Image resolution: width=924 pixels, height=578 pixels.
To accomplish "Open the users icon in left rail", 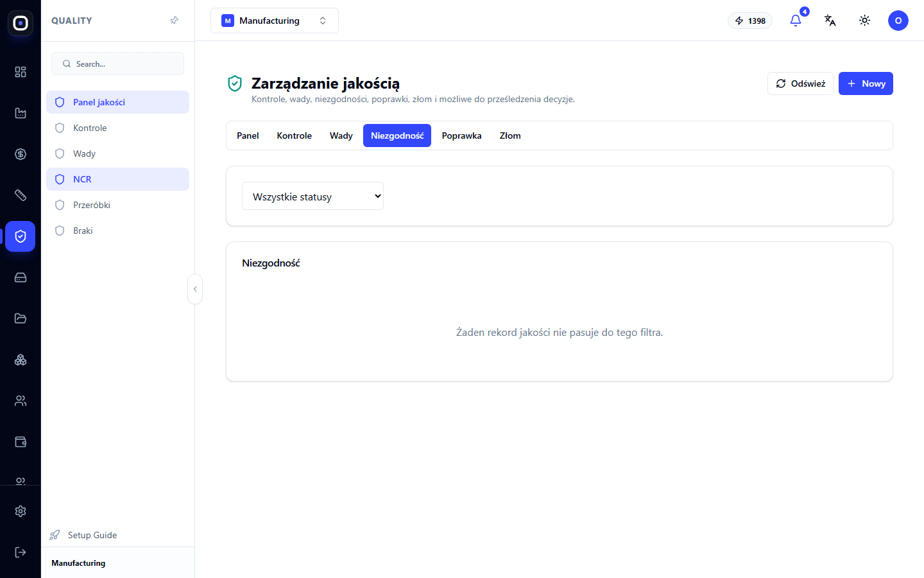I will [21, 401].
